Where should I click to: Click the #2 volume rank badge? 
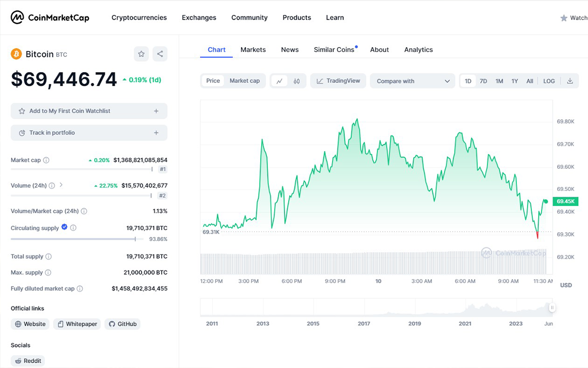coord(163,195)
